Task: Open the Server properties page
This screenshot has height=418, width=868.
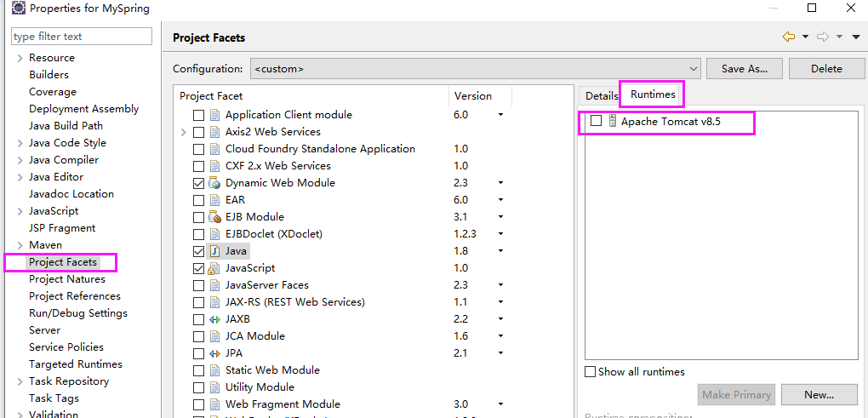Action: (x=44, y=330)
